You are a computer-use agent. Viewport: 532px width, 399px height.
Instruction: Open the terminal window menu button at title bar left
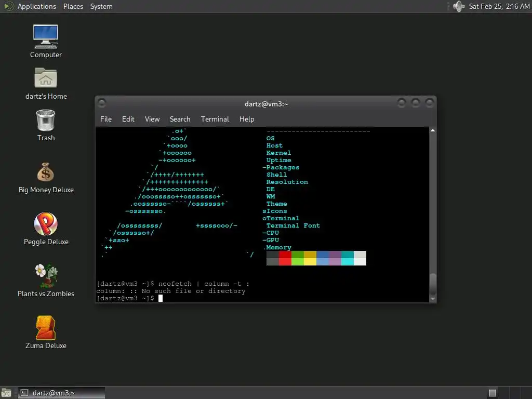(x=101, y=103)
